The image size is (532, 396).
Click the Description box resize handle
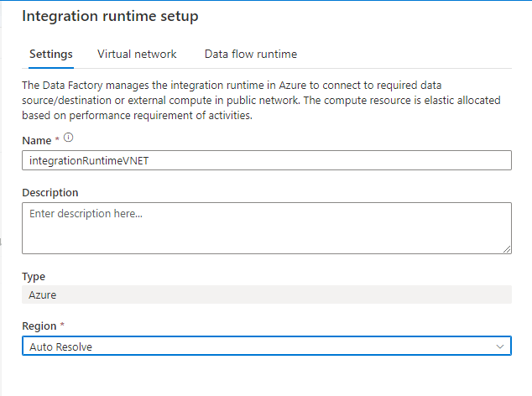click(507, 249)
